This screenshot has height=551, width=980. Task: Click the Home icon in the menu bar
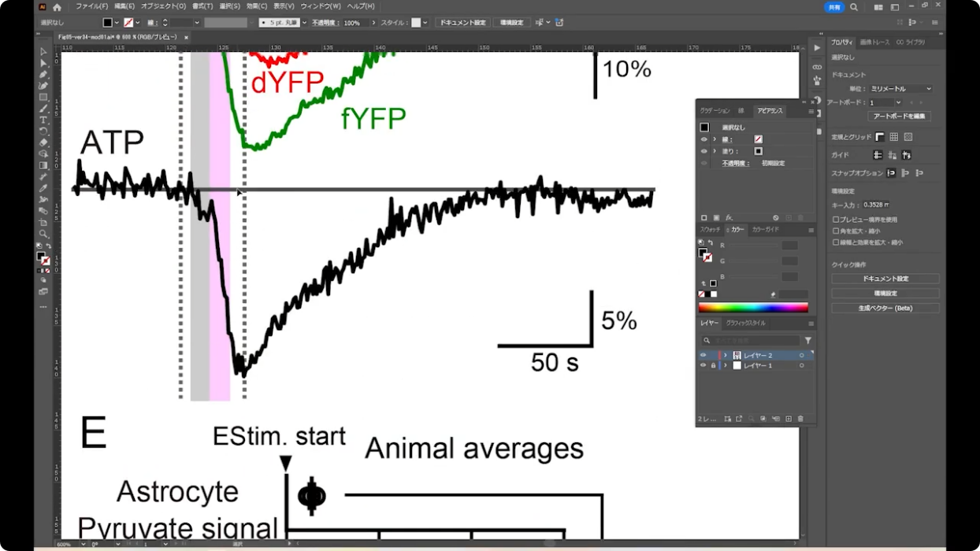click(x=57, y=7)
